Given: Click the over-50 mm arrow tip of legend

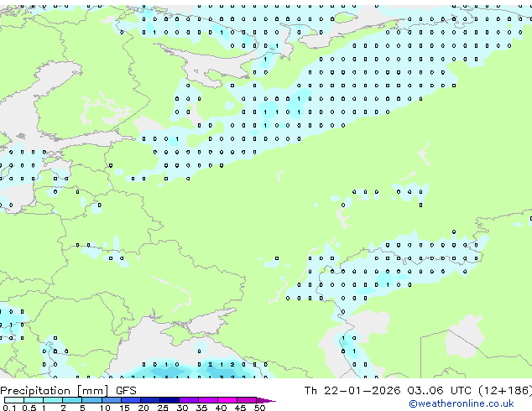Looking at the screenshot, I should click(x=266, y=400).
